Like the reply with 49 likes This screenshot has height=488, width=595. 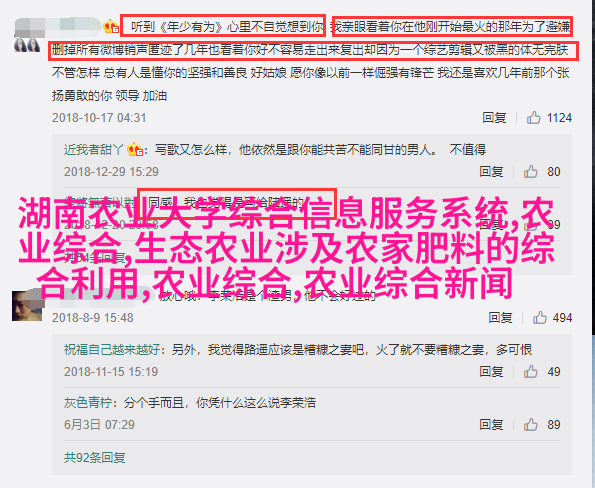point(530,372)
